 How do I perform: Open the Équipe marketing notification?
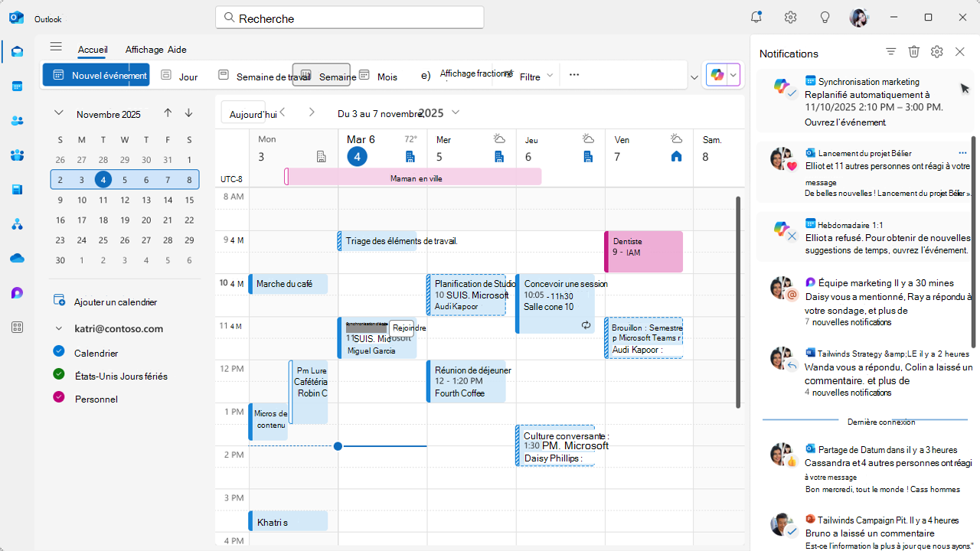pyautogui.click(x=864, y=302)
